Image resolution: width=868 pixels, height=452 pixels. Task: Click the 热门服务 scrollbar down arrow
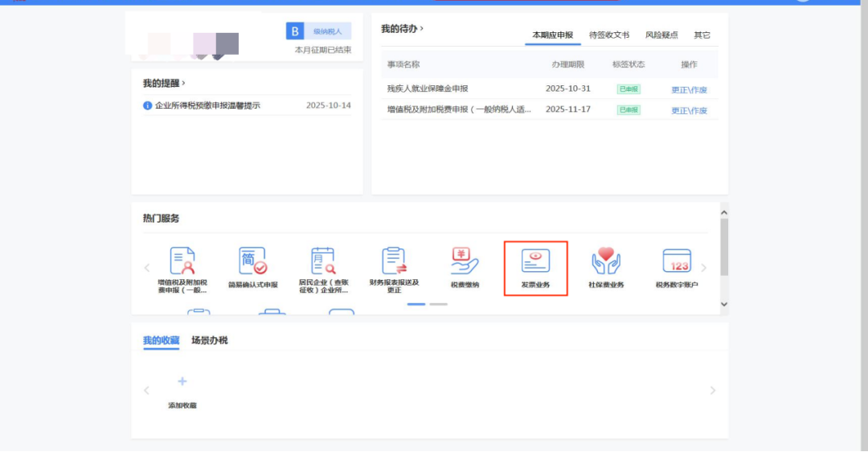(724, 304)
